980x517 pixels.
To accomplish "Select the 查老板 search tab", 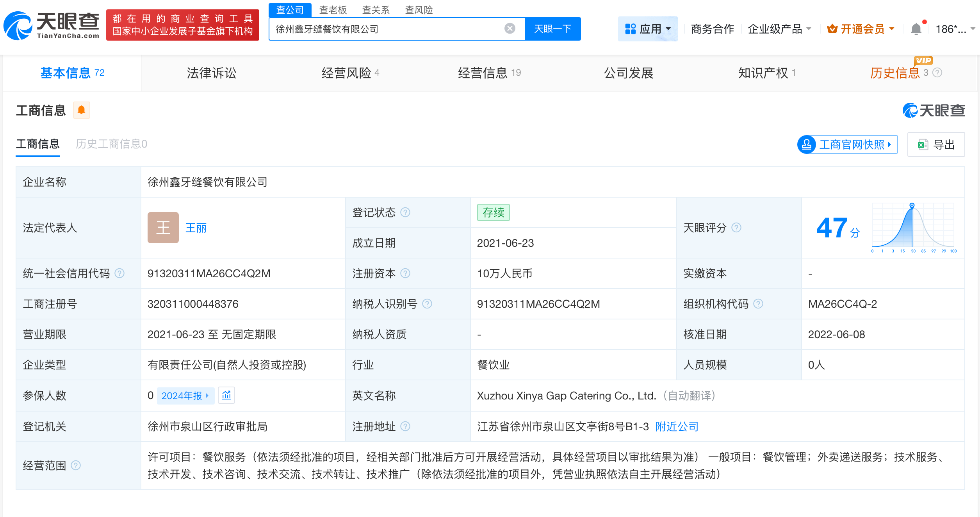I will 332,10.
